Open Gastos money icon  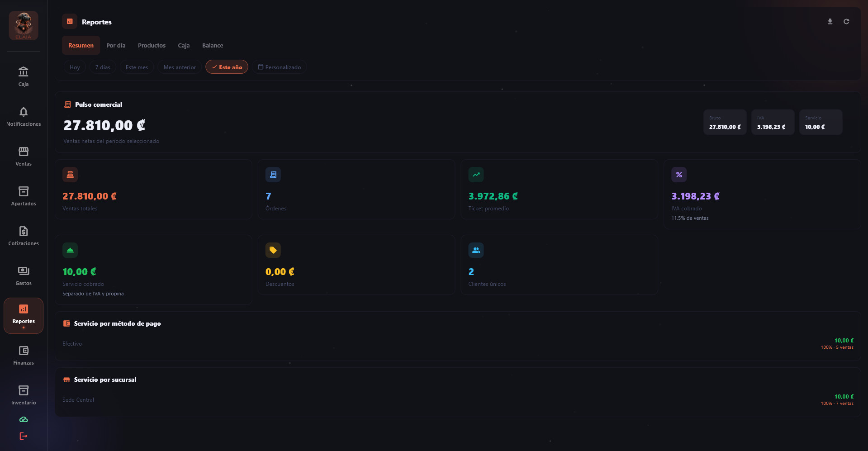[24, 271]
